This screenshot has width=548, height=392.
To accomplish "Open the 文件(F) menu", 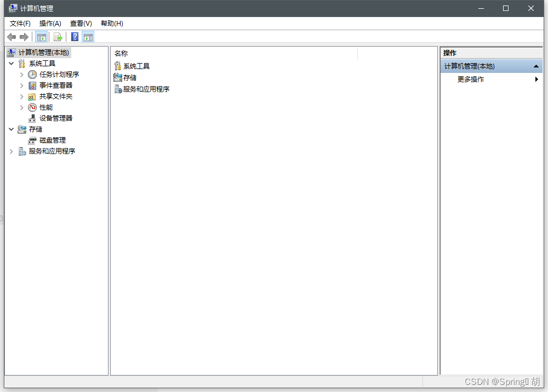I will coord(20,24).
